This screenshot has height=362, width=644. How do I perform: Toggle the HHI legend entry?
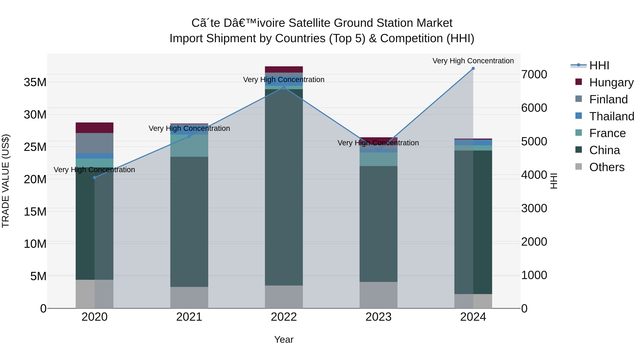pos(590,65)
